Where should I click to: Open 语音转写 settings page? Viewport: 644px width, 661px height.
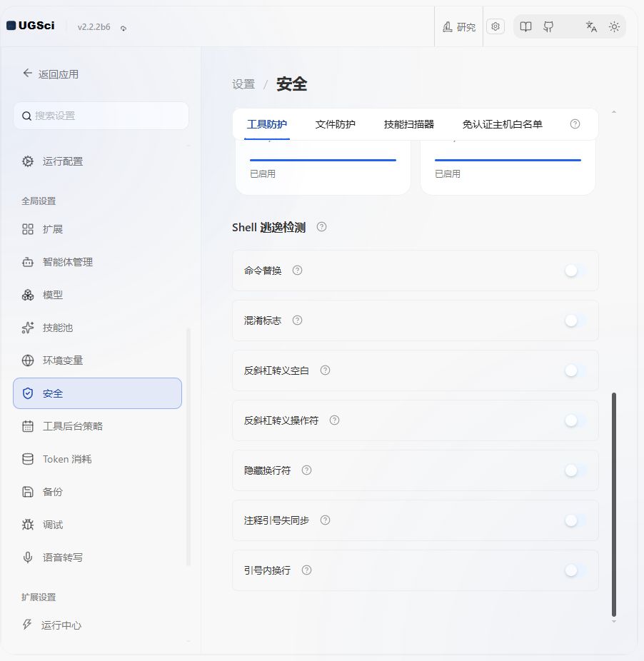pyautogui.click(x=97, y=557)
